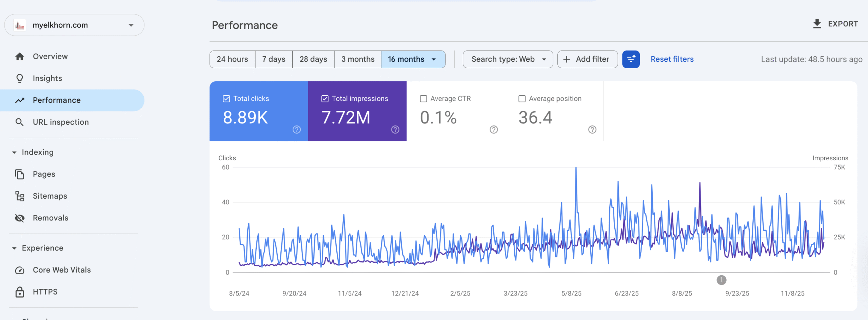
Task: Select the 28 days date range
Action: 313,59
